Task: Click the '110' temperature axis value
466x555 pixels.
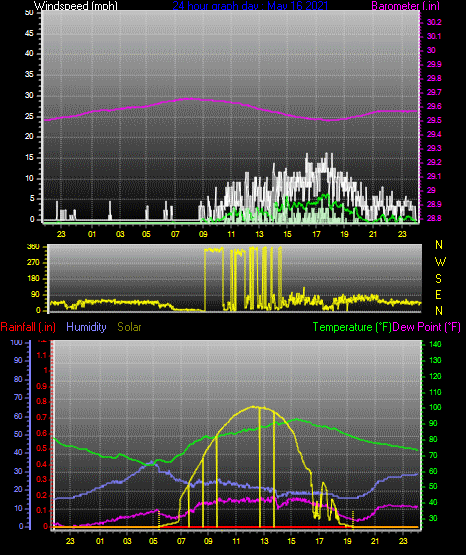Action: tap(436, 393)
